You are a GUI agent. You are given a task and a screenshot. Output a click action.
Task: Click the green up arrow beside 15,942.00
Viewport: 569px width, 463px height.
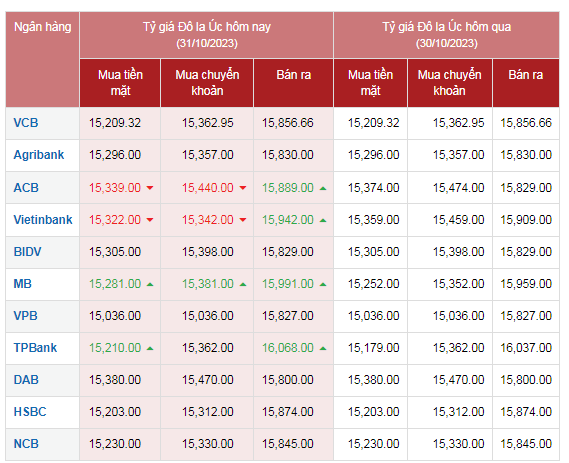click(323, 220)
